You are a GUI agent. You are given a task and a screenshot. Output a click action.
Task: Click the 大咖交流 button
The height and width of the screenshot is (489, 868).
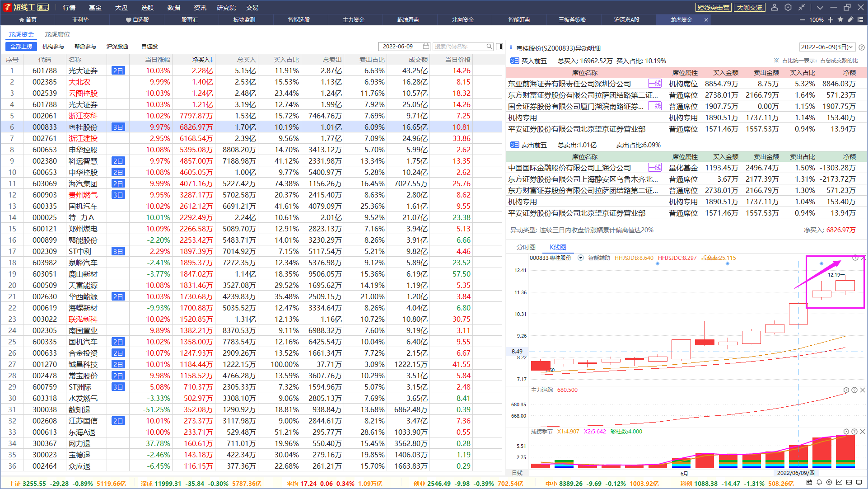[x=750, y=8]
